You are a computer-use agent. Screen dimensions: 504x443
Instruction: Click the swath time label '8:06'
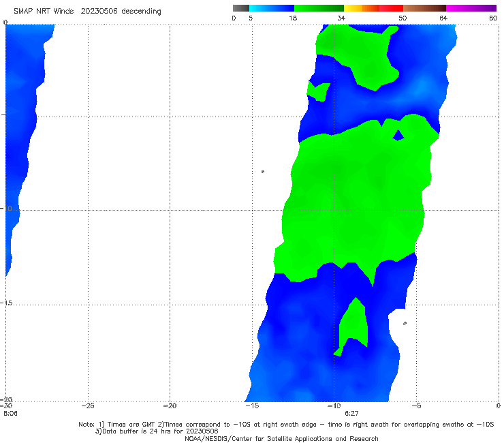click(10, 414)
